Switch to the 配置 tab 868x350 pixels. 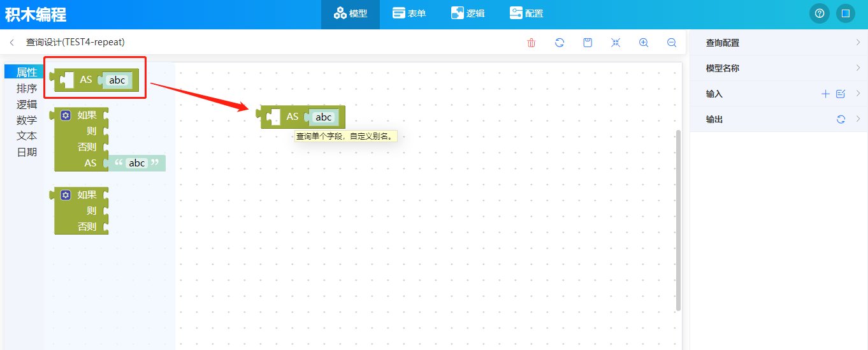pyautogui.click(x=526, y=13)
